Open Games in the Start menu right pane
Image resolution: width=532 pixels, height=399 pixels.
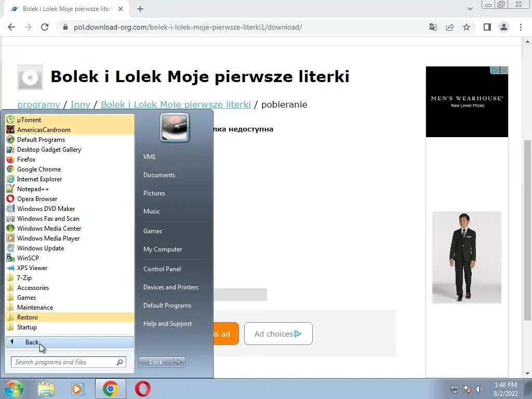tap(153, 231)
